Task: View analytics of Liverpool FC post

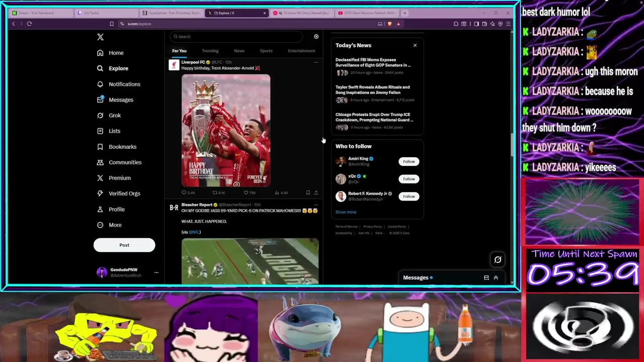Action: [x=281, y=193]
